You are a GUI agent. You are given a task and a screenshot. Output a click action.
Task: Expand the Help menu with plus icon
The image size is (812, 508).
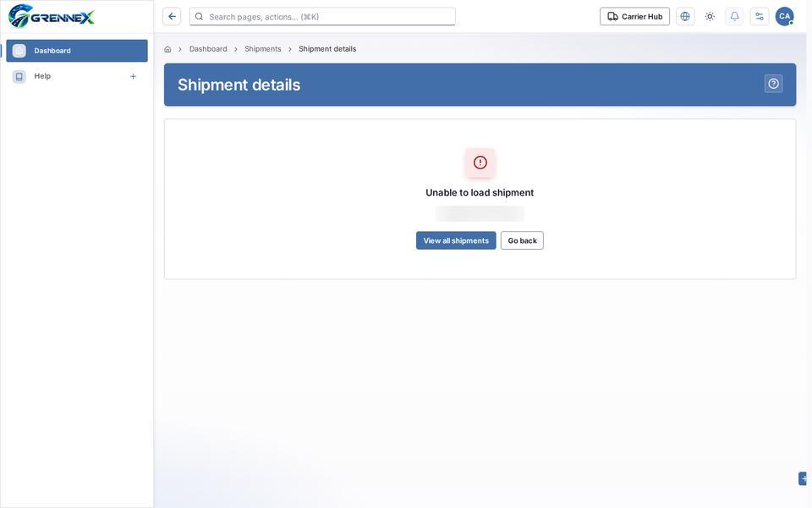click(x=133, y=77)
